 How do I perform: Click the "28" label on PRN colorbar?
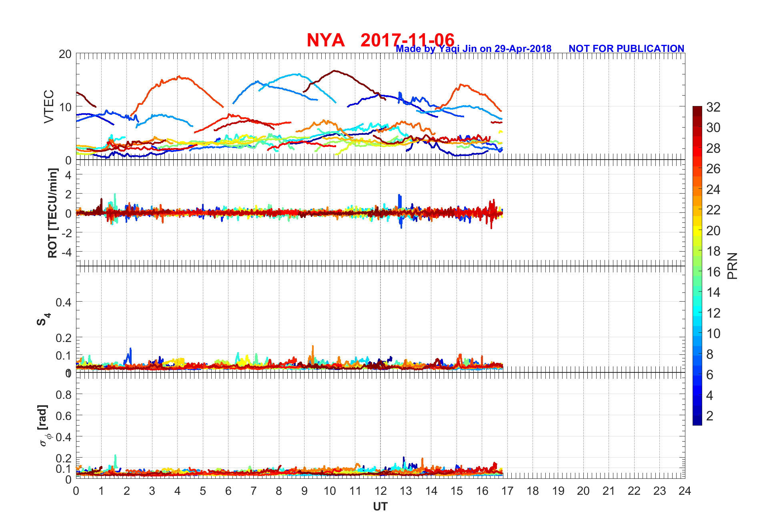(x=713, y=148)
